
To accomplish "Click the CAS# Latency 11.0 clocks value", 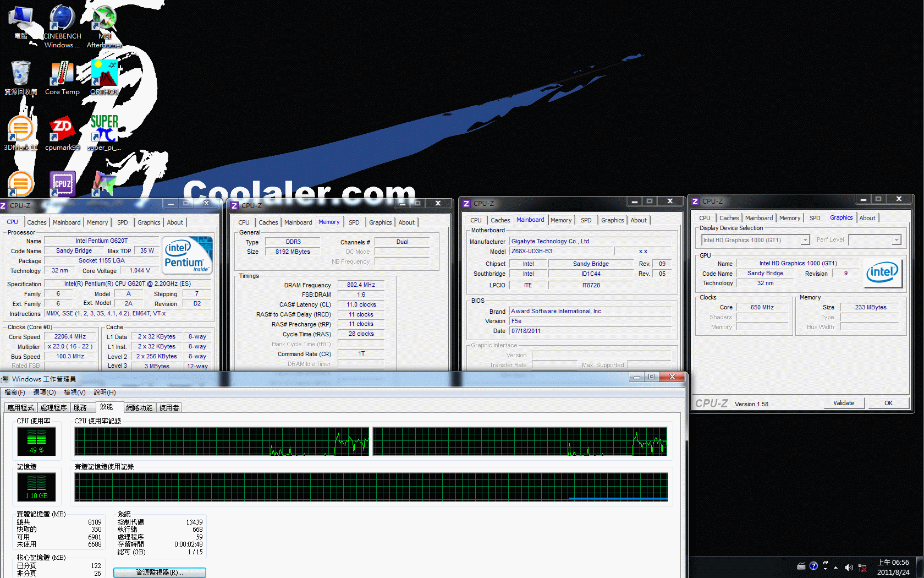I will pyautogui.click(x=361, y=304).
